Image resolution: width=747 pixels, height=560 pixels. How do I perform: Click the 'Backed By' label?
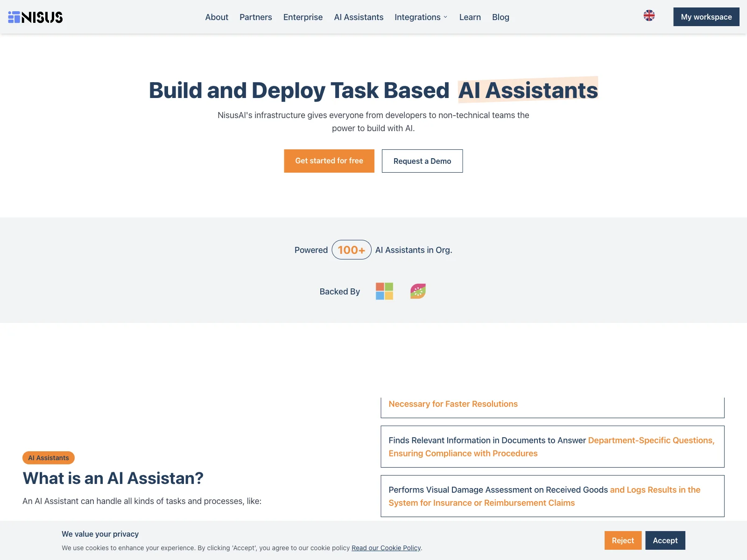pyautogui.click(x=340, y=292)
